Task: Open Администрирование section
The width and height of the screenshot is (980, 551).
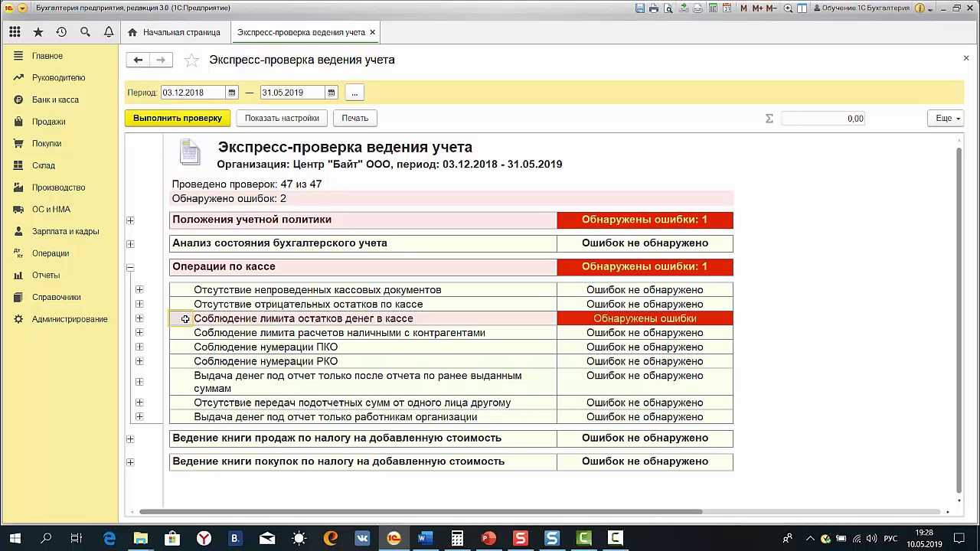Action: (x=70, y=319)
